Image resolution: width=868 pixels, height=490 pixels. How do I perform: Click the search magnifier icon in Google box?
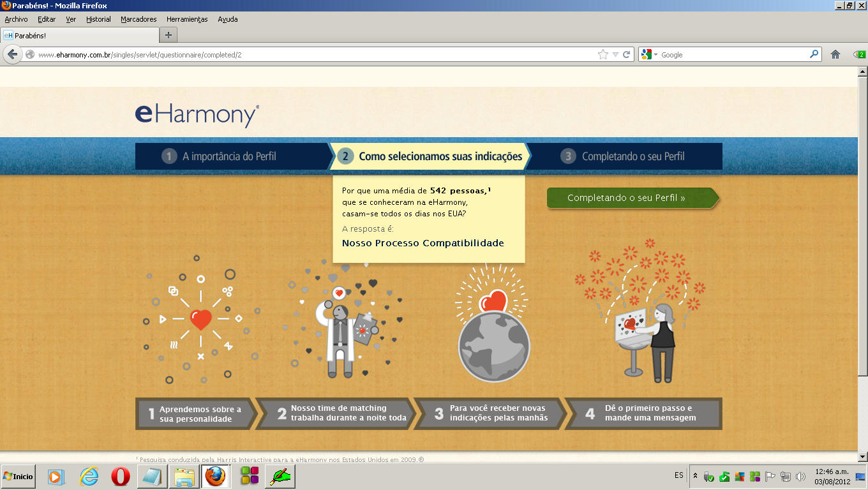pyautogui.click(x=814, y=55)
